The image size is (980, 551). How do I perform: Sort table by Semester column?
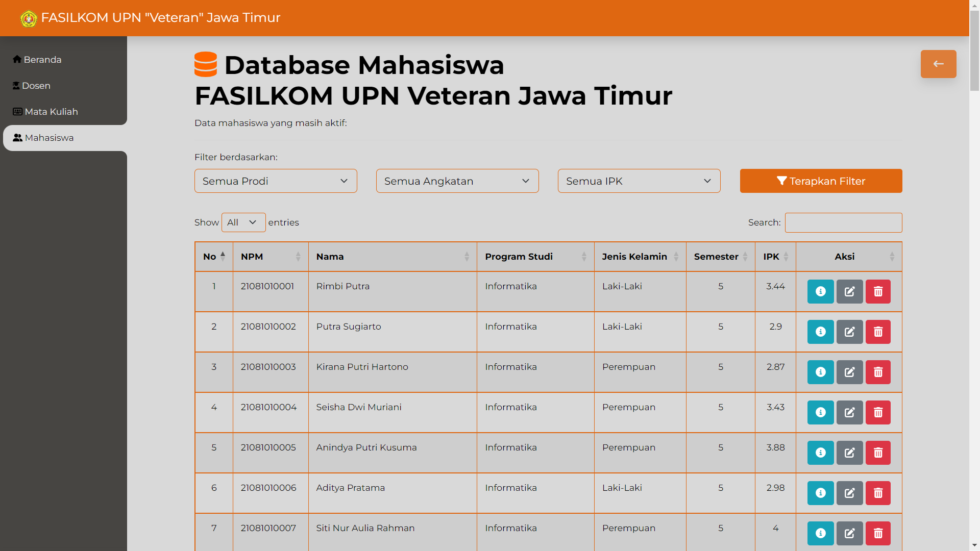(x=721, y=257)
